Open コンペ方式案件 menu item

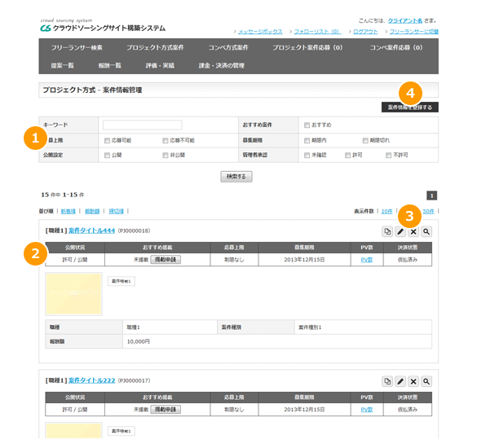228,48
